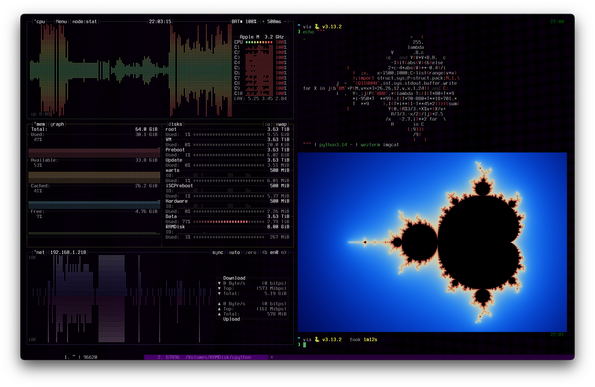
Task: Click the en0 interface name
Action: (274, 252)
